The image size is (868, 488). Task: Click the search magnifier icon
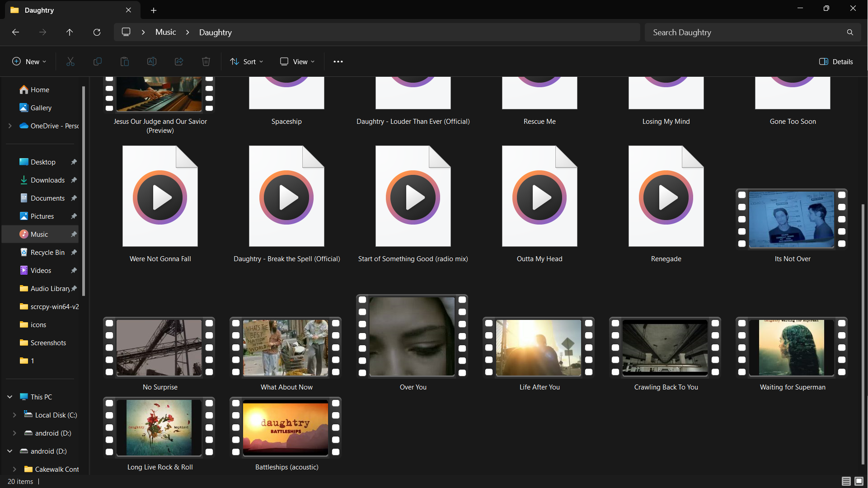coord(850,32)
